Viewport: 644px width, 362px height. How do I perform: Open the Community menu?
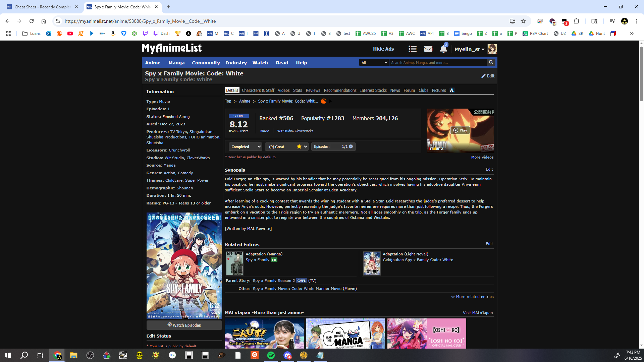click(x=206, y=63)
